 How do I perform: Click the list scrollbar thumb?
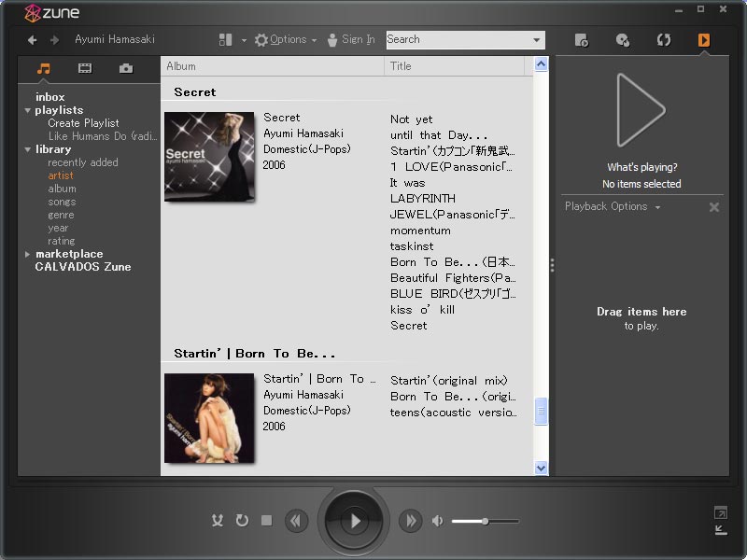pyautogui.click(x=541, y=411)
